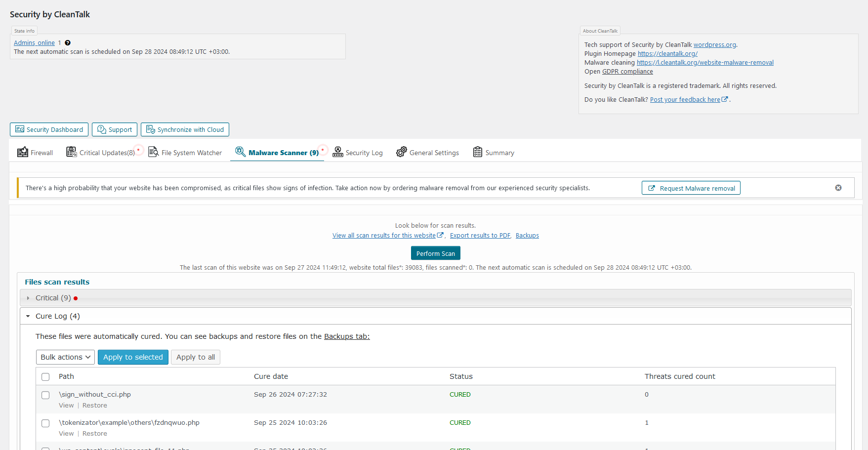Click Request Malware removal button
Screen dimensions: 868x450
tap(691, 188)
